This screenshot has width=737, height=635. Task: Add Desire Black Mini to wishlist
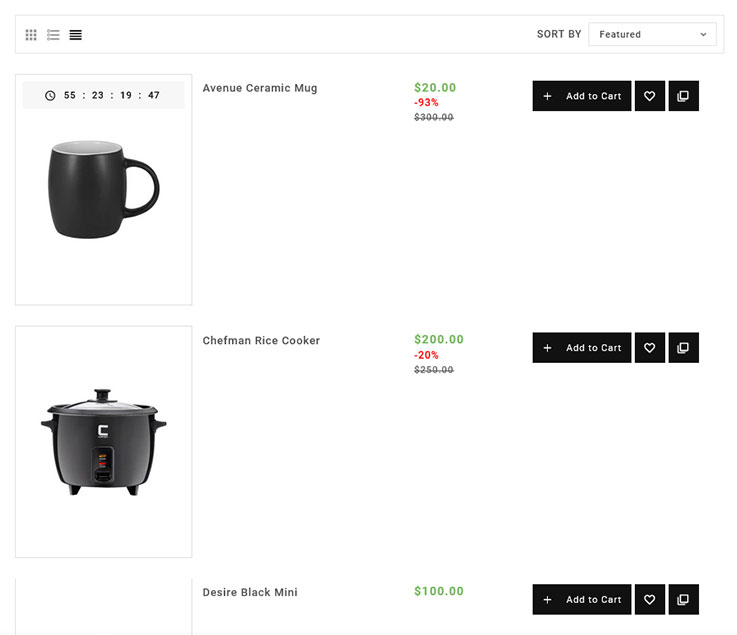(650, 600)
